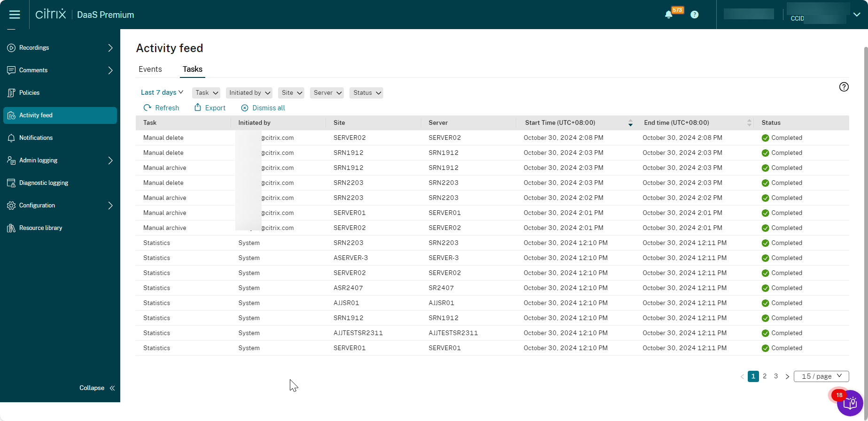The height and width of the screenshot is (421, 868).
Task: Expand the Initiated by filter dropdown
Action: (250, 93)
